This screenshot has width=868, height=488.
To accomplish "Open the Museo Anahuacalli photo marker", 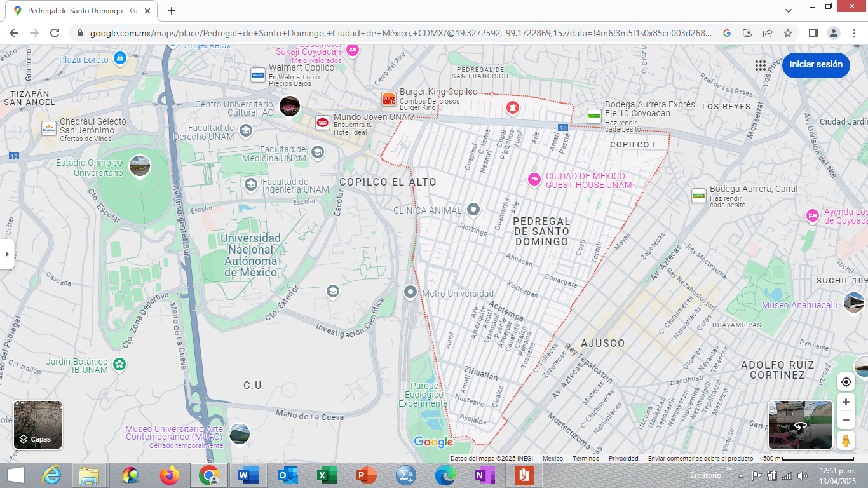I will [854, 304].
